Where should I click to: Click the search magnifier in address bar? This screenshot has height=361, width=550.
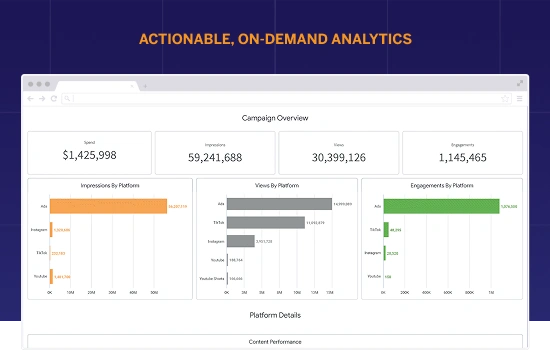pos(67,98)
